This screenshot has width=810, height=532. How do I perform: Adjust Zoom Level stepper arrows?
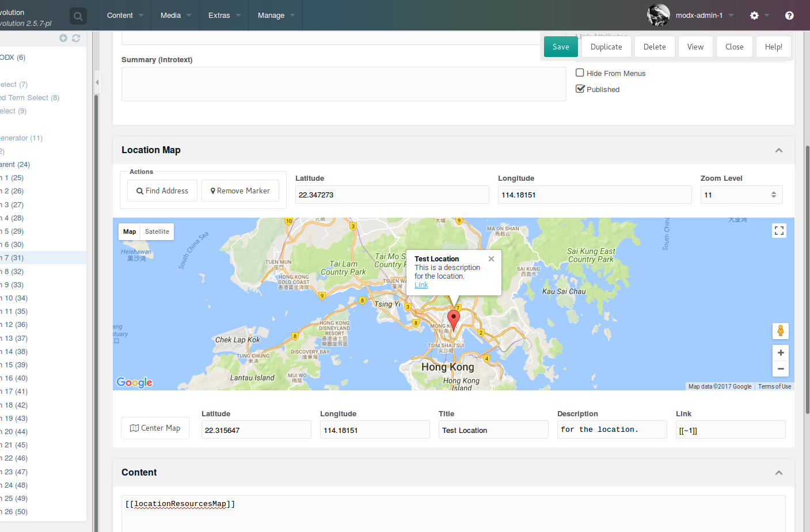(774, 195)
